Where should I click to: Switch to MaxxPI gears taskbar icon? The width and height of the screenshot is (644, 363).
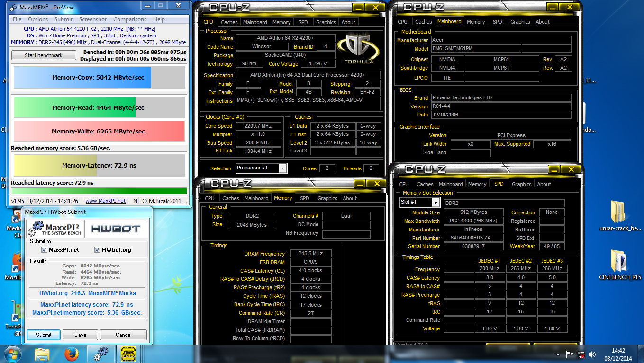100,354
